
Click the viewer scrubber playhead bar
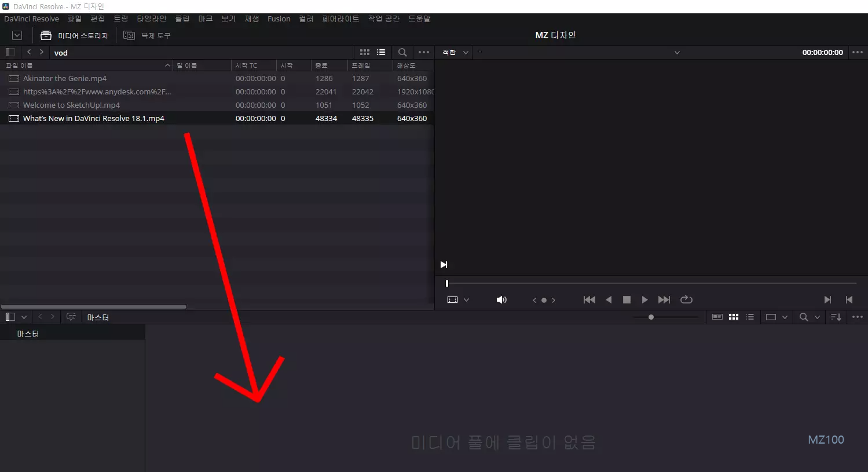coord(447,283)
